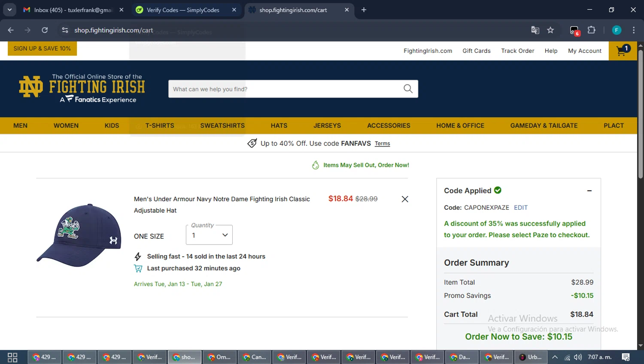Click EDIT next to code CAPONEXPAZE
Viewport: 644px width, 364px height.
click(x=521, y=208)
